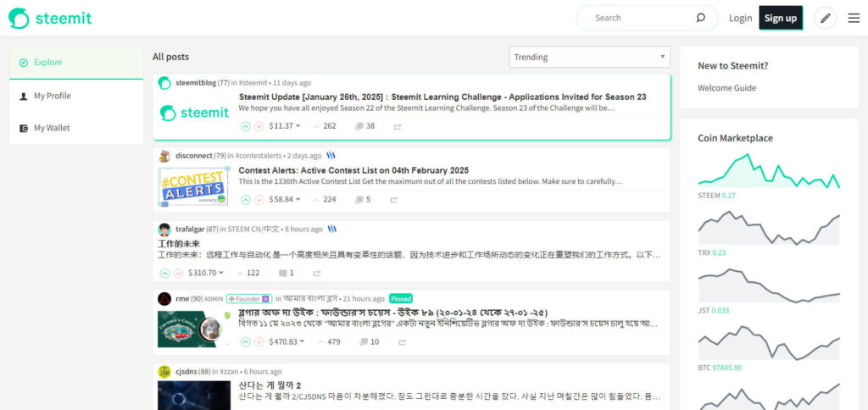The width and height of the screenshot is (868, 410).
Task: Upvote the steemitblog Steemit Update post
Action: (246, 126)
